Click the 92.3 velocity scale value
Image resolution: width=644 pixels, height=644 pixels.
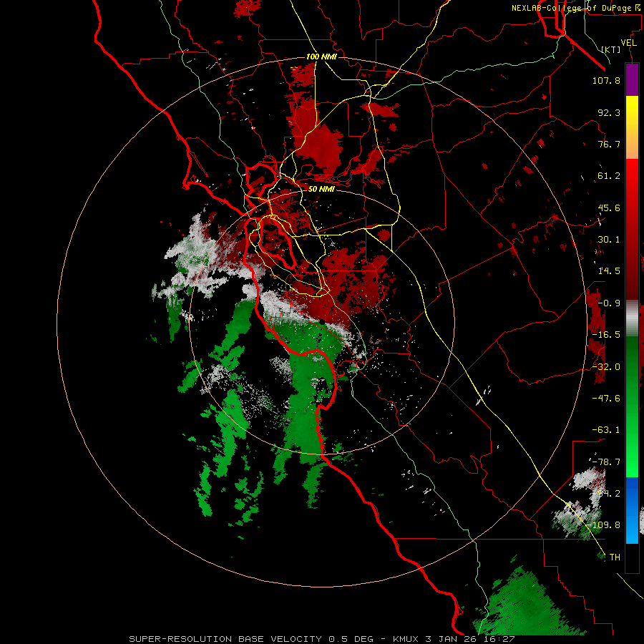pos(609,112)
